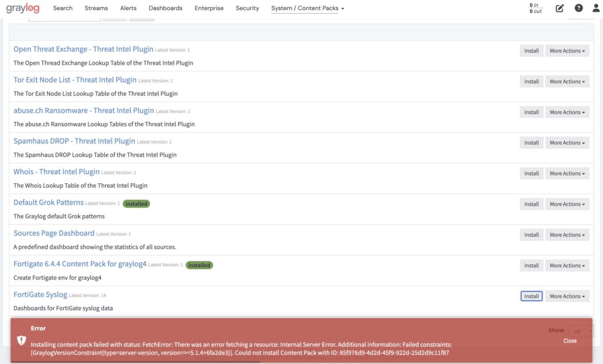Select the 'Error' heading in notification

click(38, 328)
